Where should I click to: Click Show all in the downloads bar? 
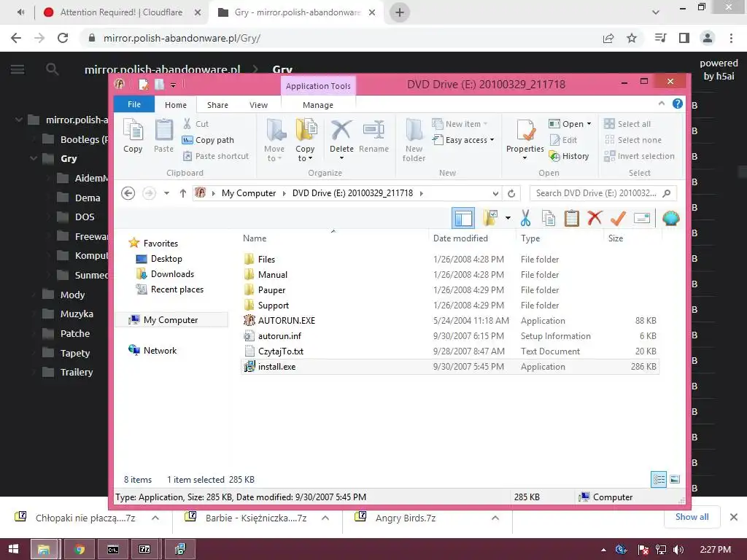[x=692, y=517]
